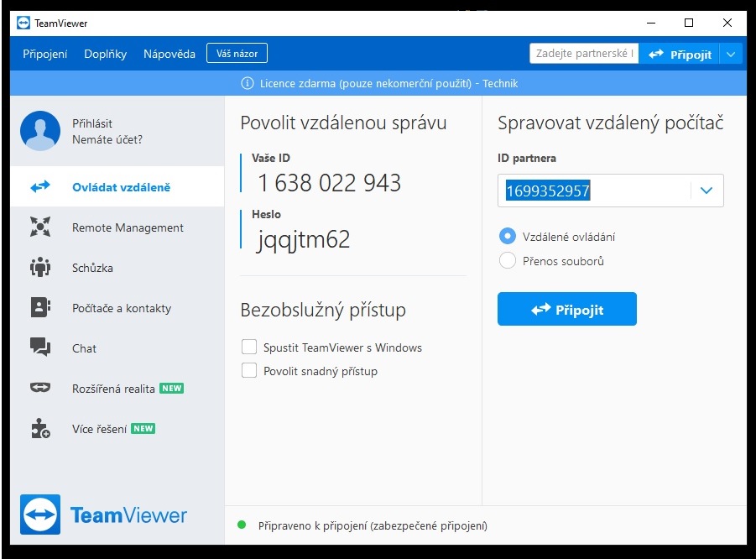
Task: Click the info icon in license banner
Action: [247, 83]
